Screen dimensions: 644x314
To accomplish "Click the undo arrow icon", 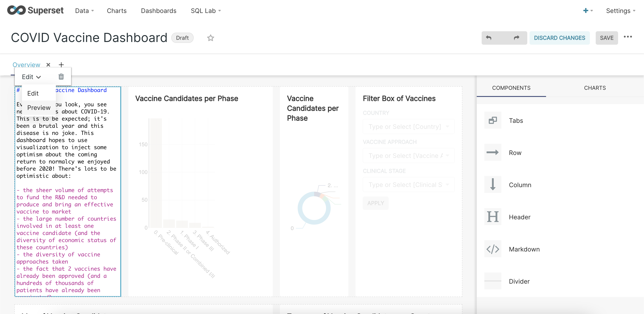I will 489,38.
